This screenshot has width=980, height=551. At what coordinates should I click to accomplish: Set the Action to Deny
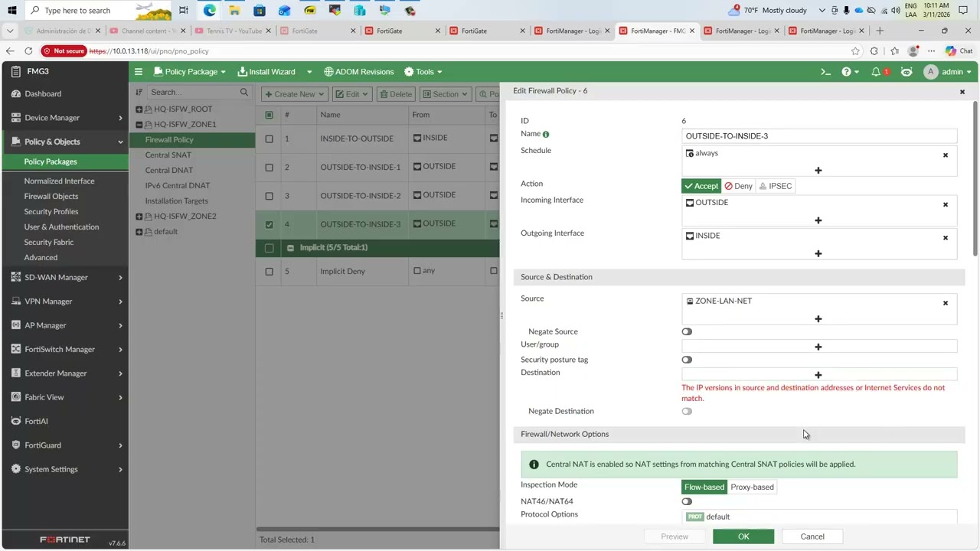point(739,186)
